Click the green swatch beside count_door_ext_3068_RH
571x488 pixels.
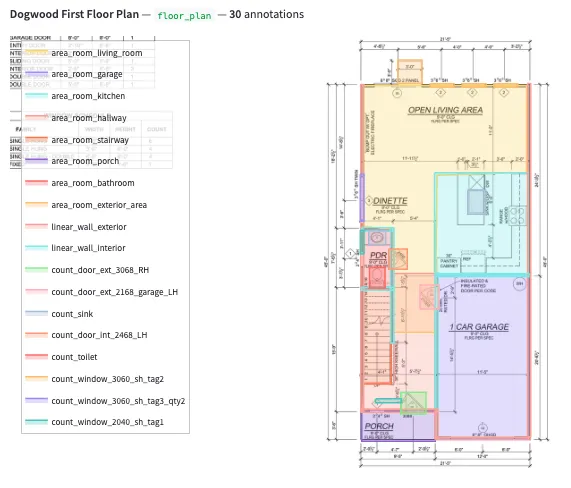(x=36, y=270)
